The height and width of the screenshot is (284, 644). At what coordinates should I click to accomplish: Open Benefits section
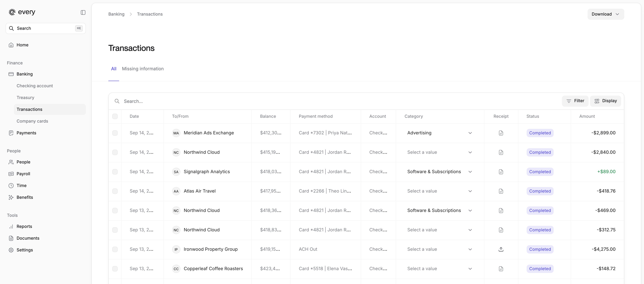click(46, 197)
